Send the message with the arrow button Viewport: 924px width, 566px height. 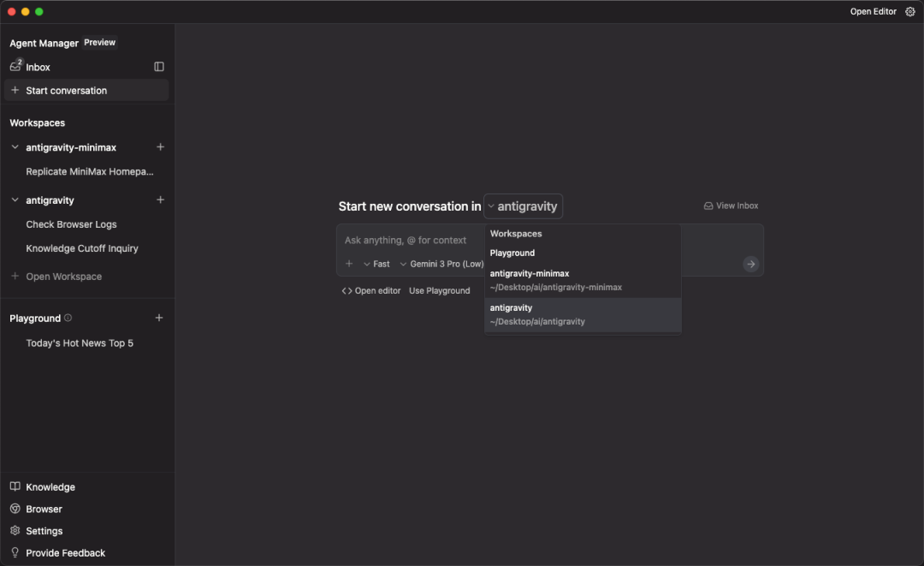[750, 264]
